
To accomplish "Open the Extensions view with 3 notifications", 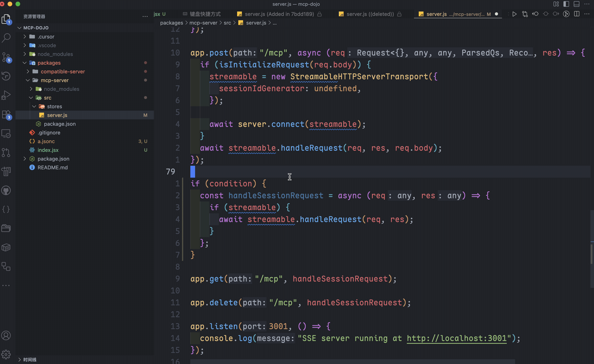I will click(6, 114).
